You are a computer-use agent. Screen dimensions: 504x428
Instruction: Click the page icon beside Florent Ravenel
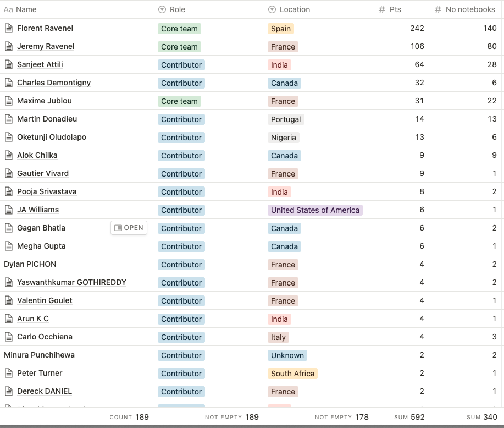9,28
